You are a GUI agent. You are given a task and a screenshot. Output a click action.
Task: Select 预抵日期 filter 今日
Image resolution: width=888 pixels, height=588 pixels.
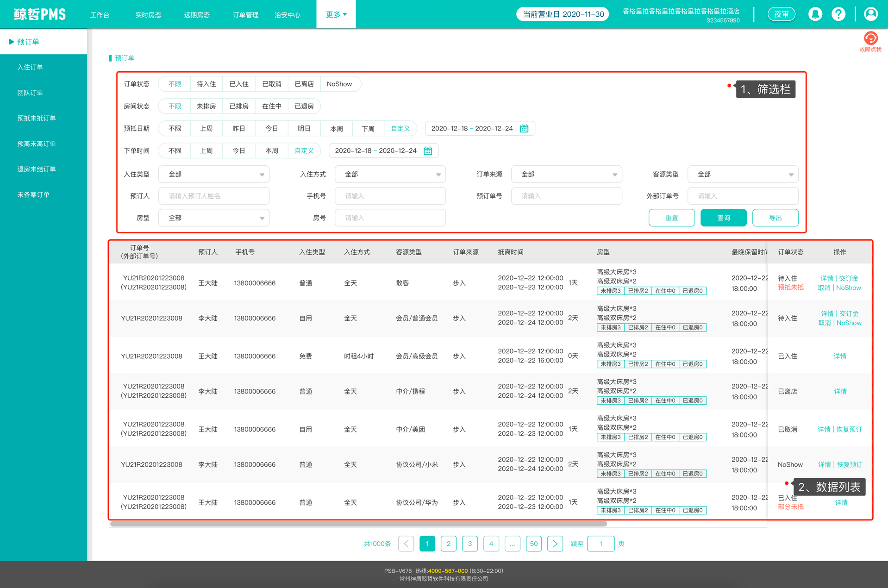pos(271,128)
